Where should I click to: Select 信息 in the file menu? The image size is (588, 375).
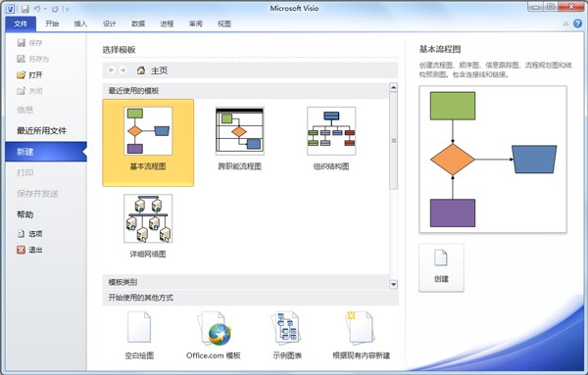[x=24, y=110]
